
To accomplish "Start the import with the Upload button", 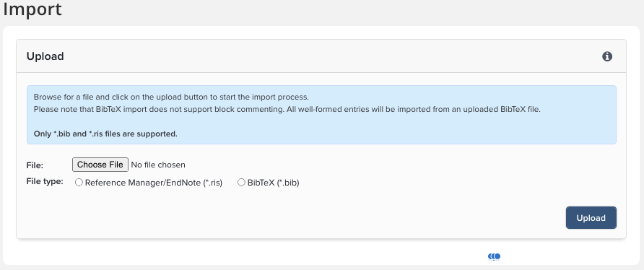I will (x=591, y=218).
